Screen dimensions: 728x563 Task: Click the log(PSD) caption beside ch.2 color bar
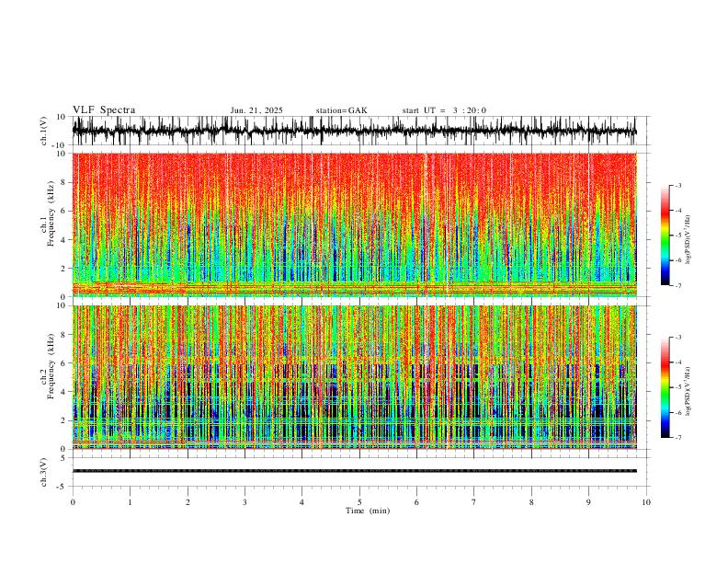pyautogui.click(x=688, y=391)
